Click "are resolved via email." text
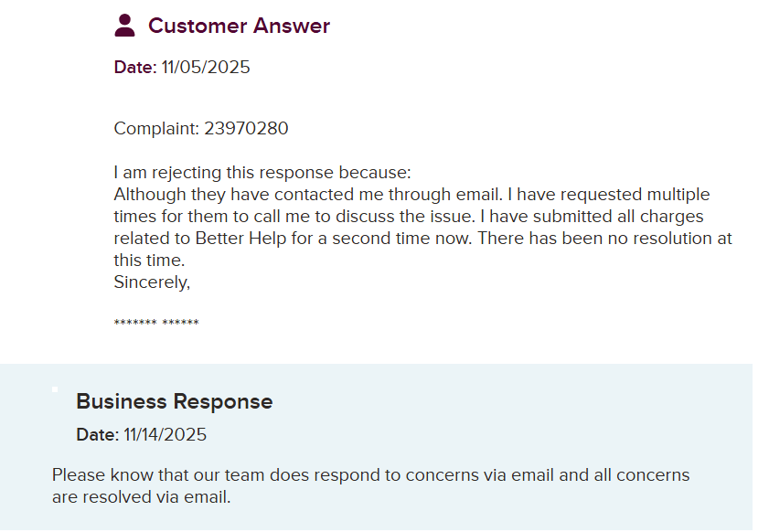Screen dimensions: 769x532 141,497
